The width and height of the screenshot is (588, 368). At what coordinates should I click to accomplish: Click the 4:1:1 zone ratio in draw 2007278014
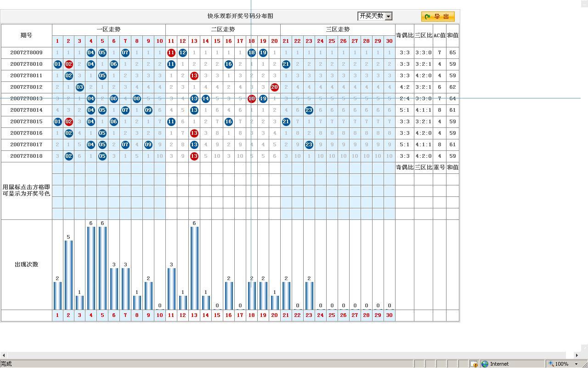(424, 110)
